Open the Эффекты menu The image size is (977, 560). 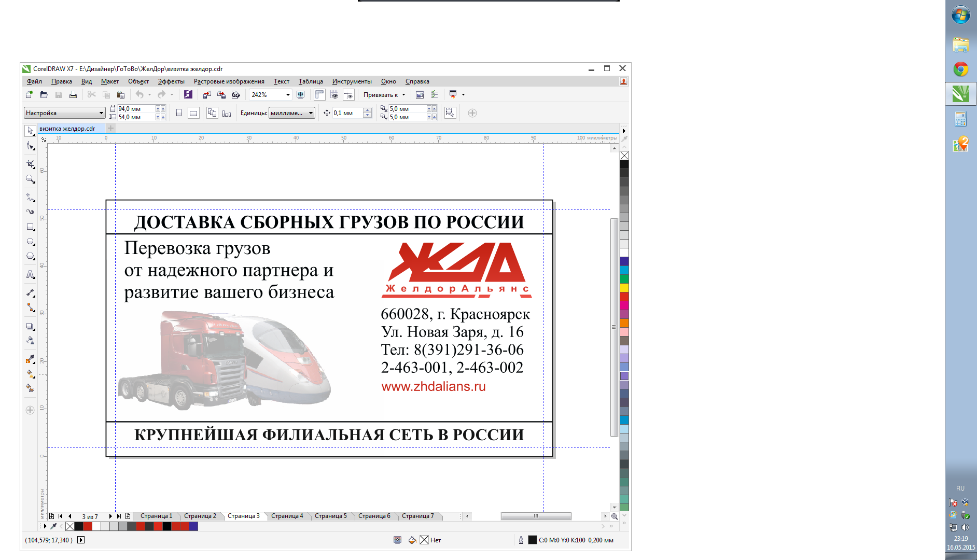(171, 81)
